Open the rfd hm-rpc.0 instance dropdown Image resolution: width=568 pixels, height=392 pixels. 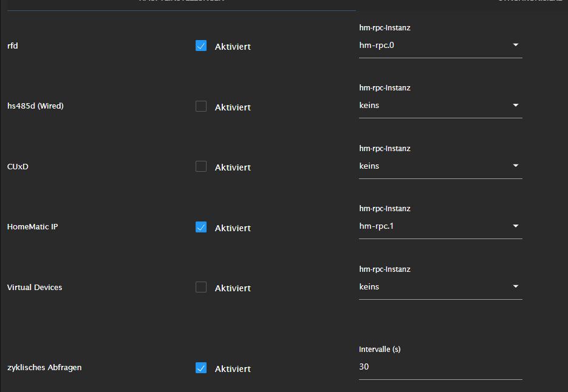pos(440,46)
